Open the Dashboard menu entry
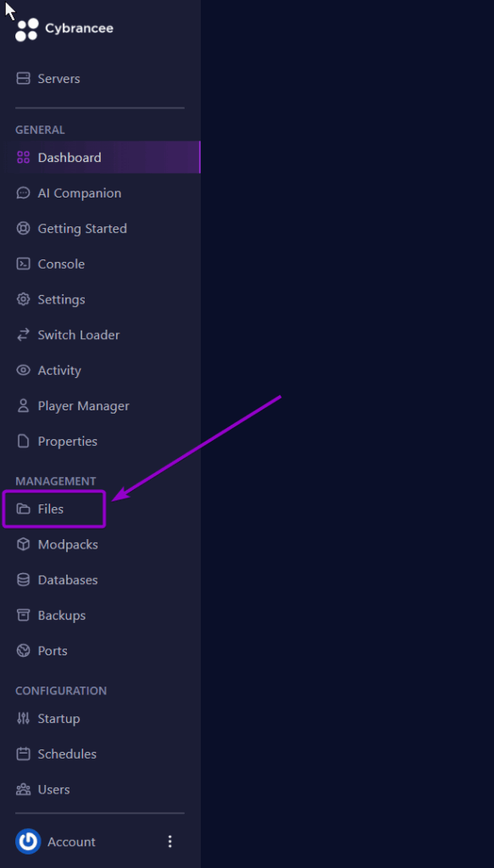The height and width of the screenshot is (868, 494). (x=69, y=157)
